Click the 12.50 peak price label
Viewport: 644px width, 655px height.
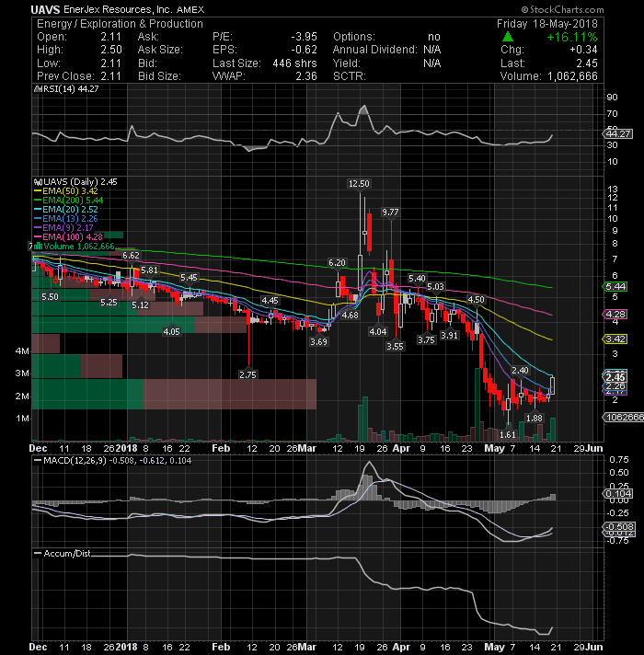[359, 184]
